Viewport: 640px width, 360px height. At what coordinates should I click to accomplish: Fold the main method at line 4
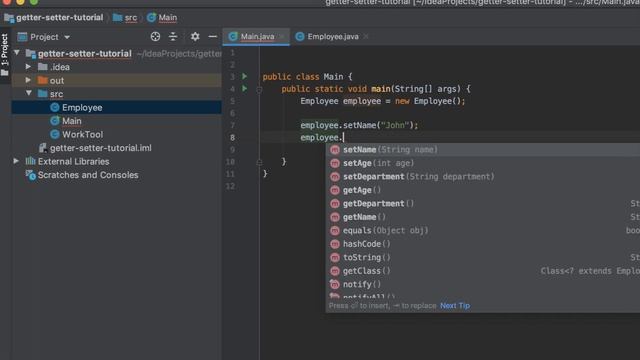259,89
